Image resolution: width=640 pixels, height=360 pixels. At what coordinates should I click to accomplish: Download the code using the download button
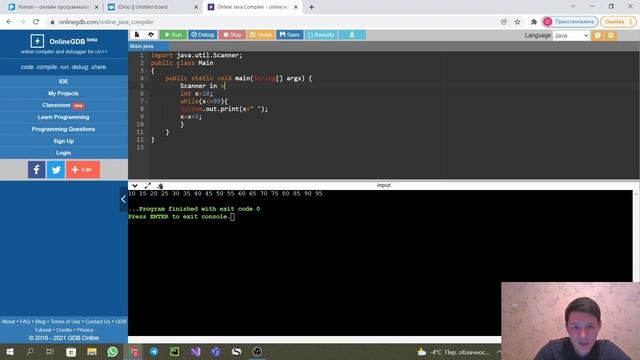pyautogui.click(x=352, y=35)
